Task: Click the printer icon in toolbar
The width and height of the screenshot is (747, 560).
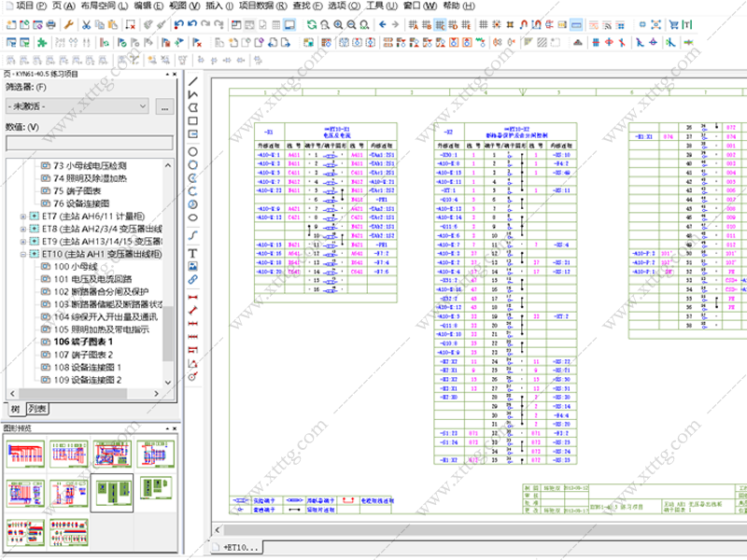Action: tap(51, 25)
